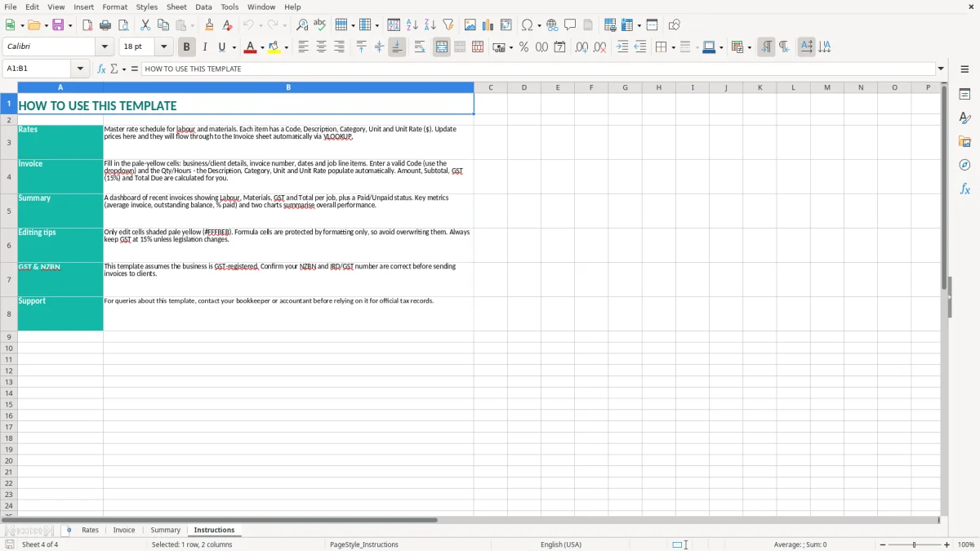Image resolution: width=980 pixels, height=551 pixels.
Task: Open the Draw Functions shapes icon
Action: 675,25
